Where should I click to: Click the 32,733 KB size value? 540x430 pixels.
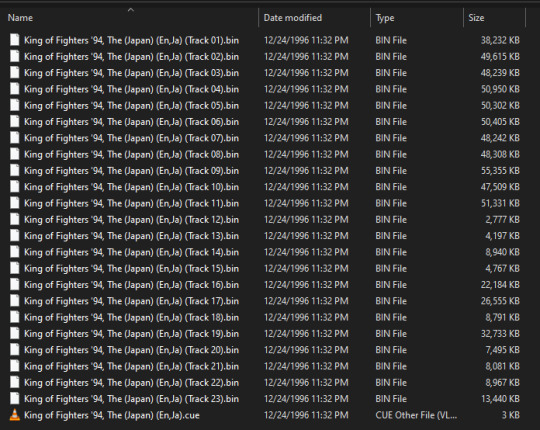pos(500,334)
